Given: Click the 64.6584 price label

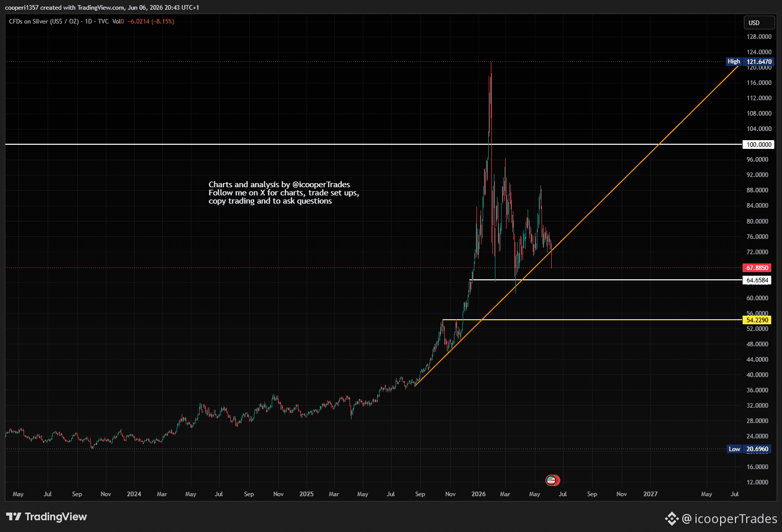Looking at the screenshot, I should 757,280.
